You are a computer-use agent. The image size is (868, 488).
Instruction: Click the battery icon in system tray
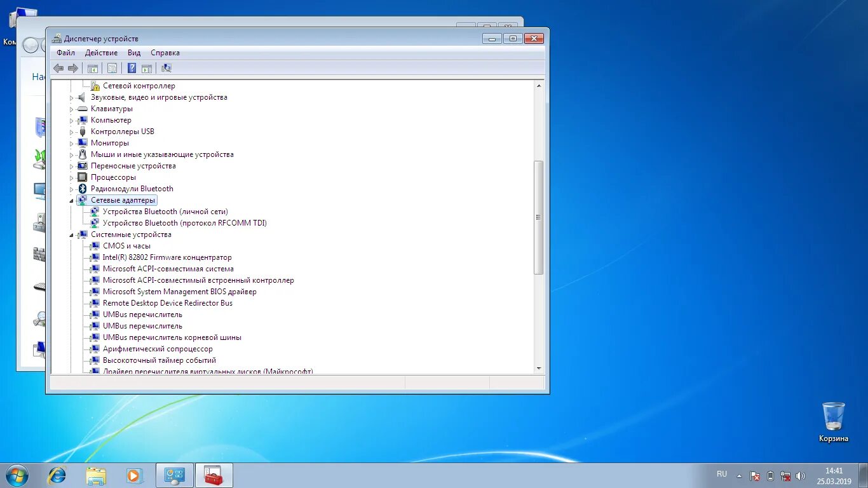[771, 475]
